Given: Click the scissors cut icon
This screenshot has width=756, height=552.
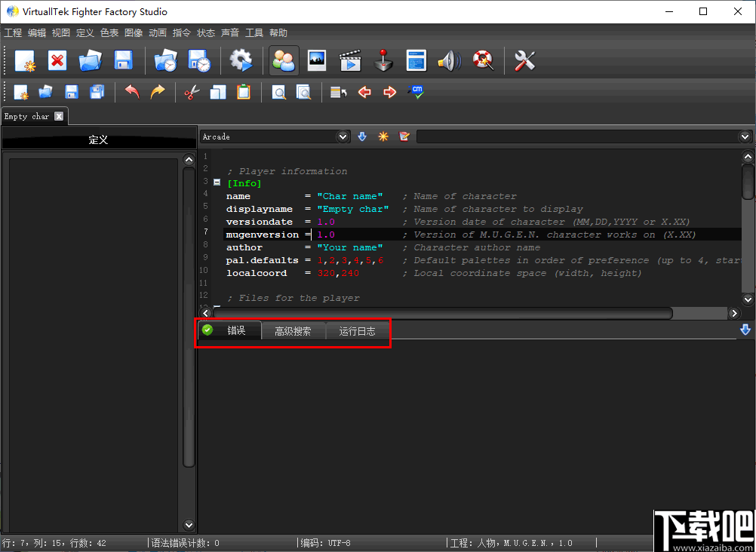Looking at the screenshot, I should [x=192, y=92].
